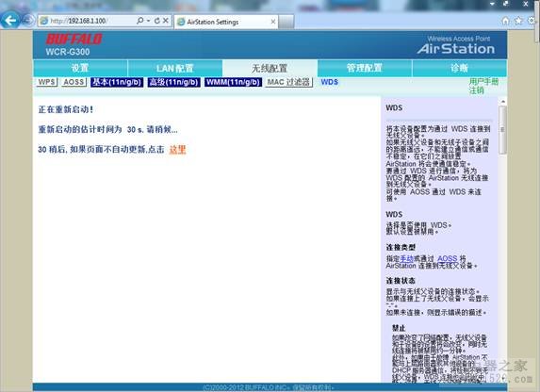Screen dimensions: 540x392
Task: Click the 连接状态 help heading
Action: click(401, 281)
